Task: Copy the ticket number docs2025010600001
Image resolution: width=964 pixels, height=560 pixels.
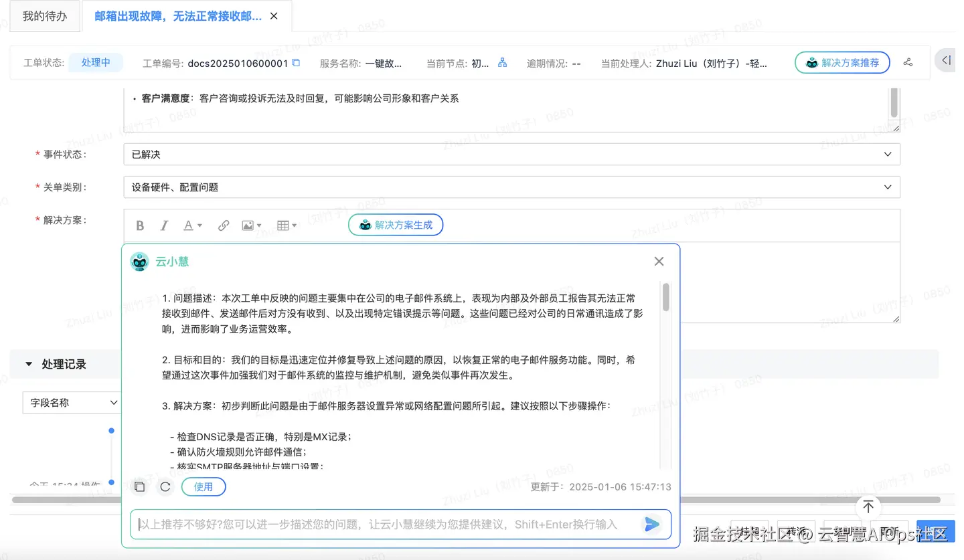Action: click(x=296, y=63)
